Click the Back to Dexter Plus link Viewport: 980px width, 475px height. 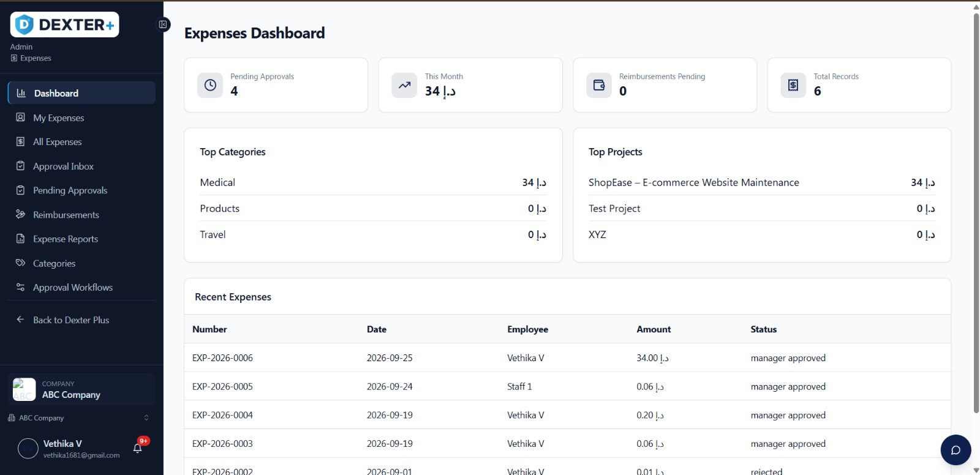click(81, 320)
